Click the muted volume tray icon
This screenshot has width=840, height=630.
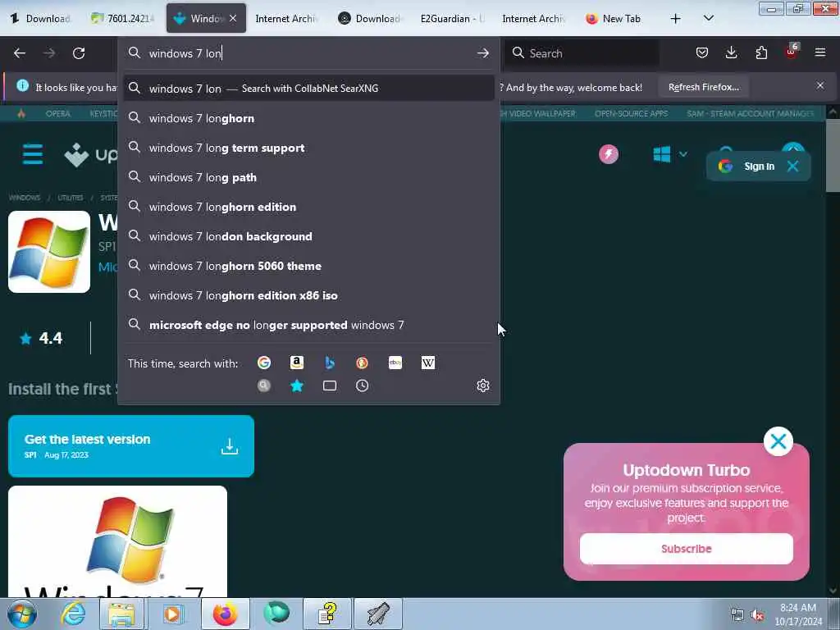click(x=757, y=615)
